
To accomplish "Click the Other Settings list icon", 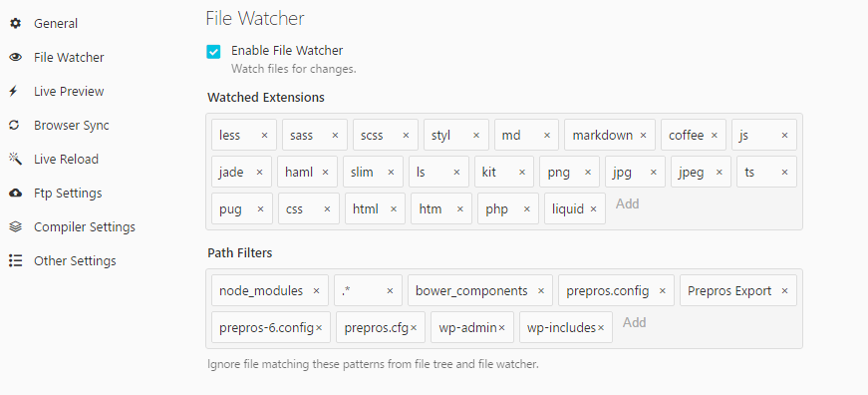I will pyautogui.click(x=16, y=261).
